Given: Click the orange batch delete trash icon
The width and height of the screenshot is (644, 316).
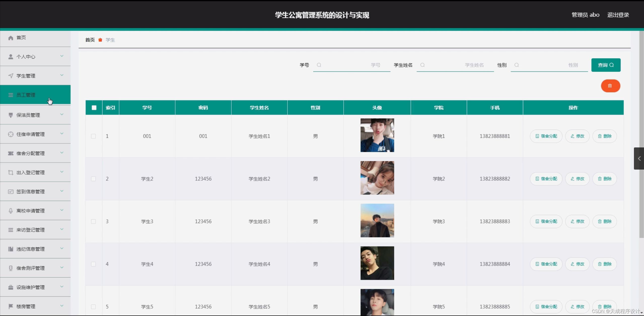Looking at the screenshot, I should coord(610,86).
